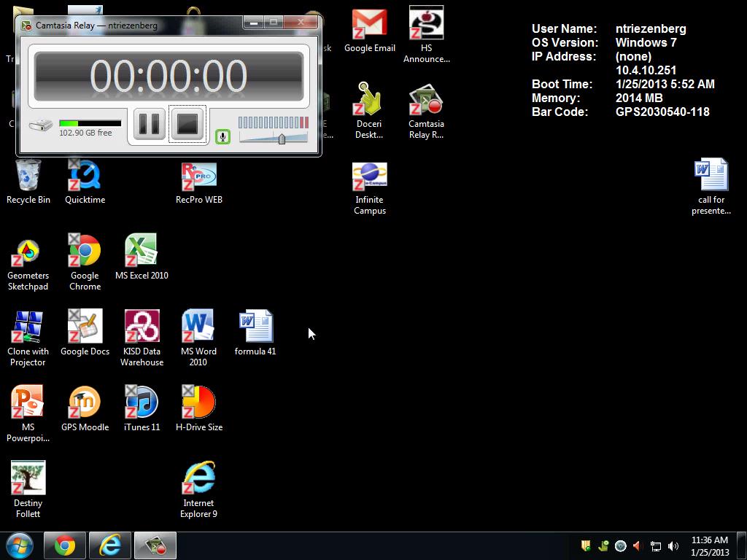Image resolution: width=747 pixels, height=560 pixels.
Task: Select the iTunes 11 desktop shortcut
Action: coord(142,408)
